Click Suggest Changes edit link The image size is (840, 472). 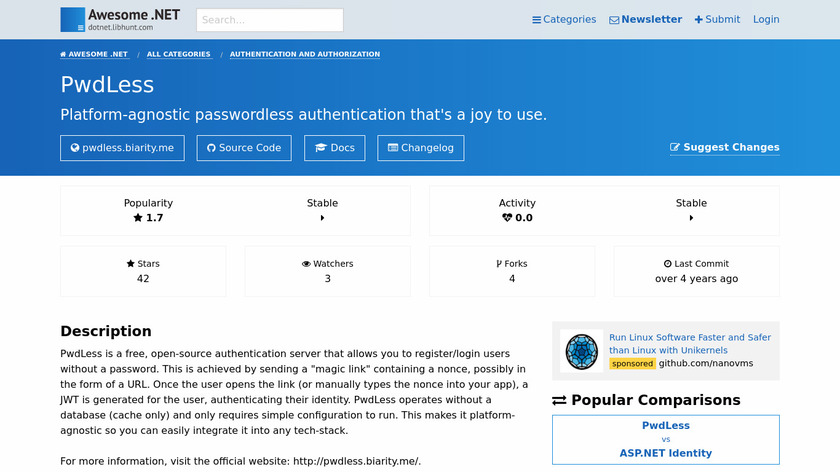(725, 147)
